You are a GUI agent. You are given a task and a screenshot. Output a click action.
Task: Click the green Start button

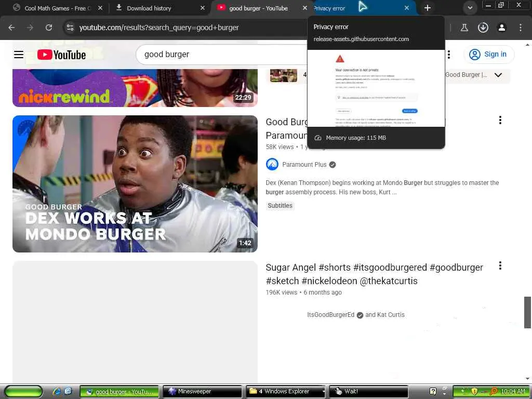pyautogui.click(x=23, y=391)
